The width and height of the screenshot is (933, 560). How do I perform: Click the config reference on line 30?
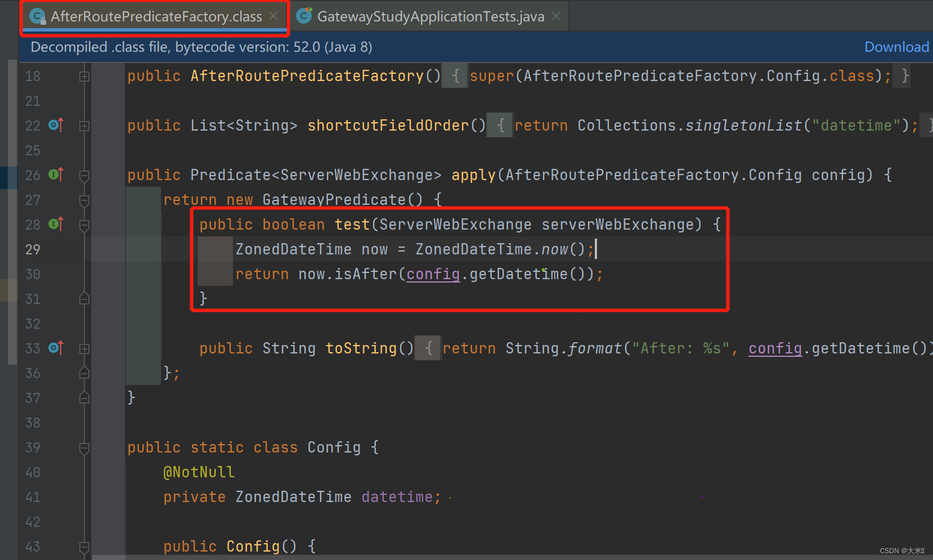433,274
